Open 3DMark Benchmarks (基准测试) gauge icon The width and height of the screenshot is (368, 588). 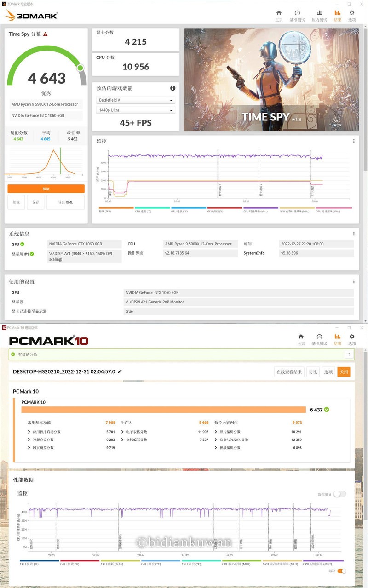297,13
